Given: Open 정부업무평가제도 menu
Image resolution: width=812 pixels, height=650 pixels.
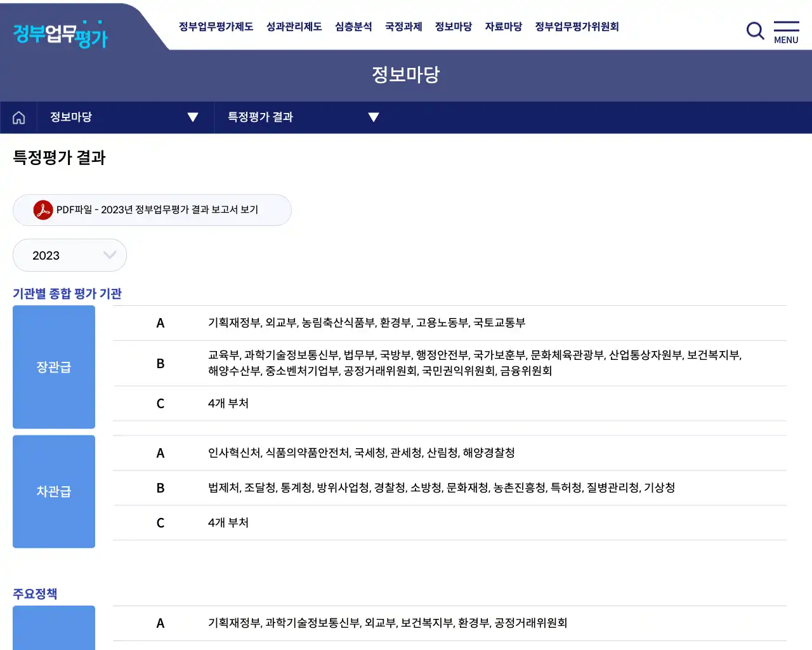Looking at the screenshot, I should click(216, 27).
